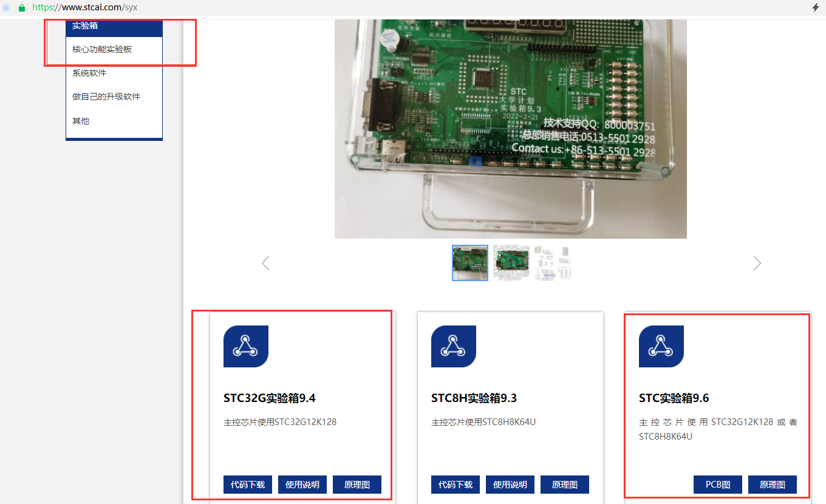Click text 主控芯片使用STC32G12K128
Image resolution: width=826 pixels, height=504 pixels.
(x=280, y=422)
